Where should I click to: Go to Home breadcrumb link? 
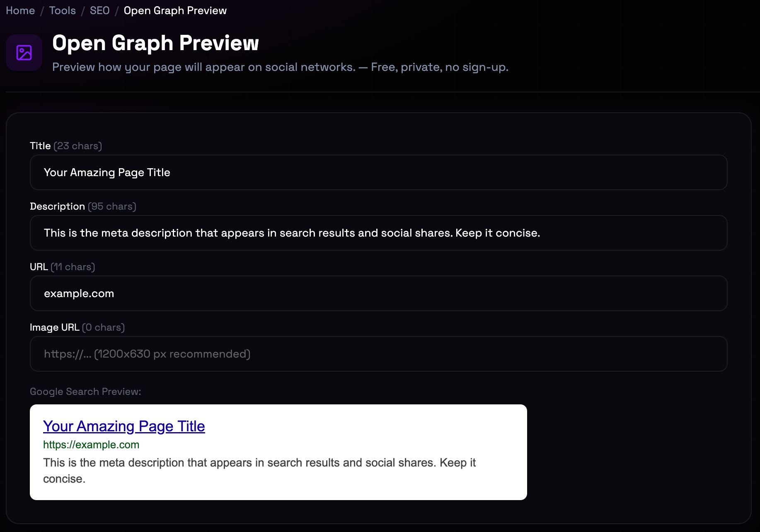20,10
